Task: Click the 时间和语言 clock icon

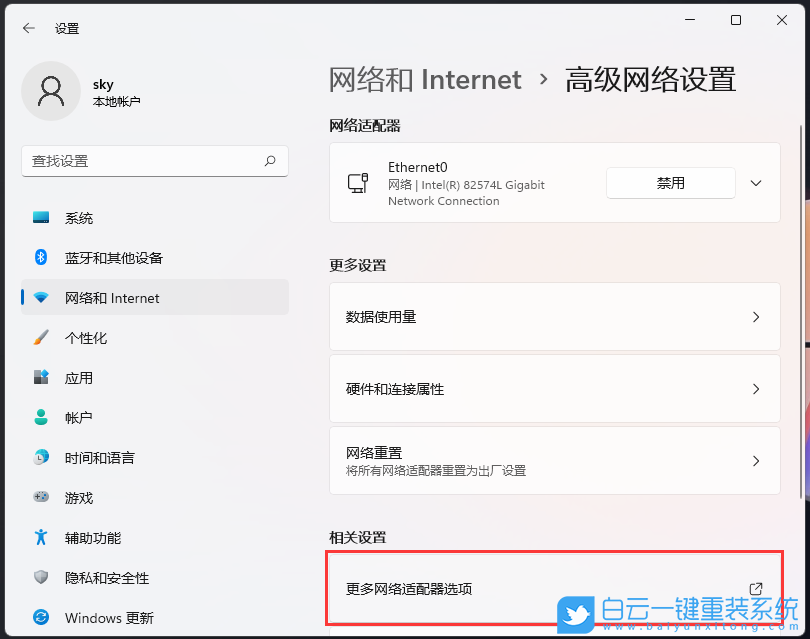Action: [x=40, y=457]
